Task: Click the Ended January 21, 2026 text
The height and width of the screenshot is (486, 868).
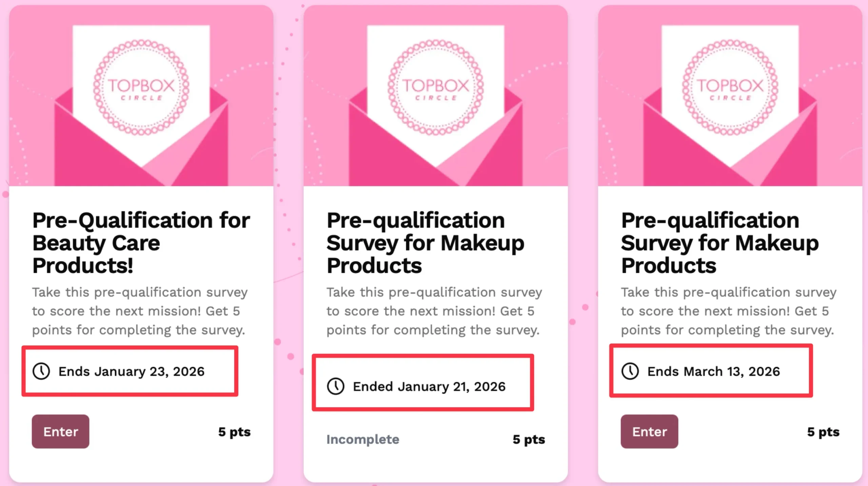Action: click(429, 386)
